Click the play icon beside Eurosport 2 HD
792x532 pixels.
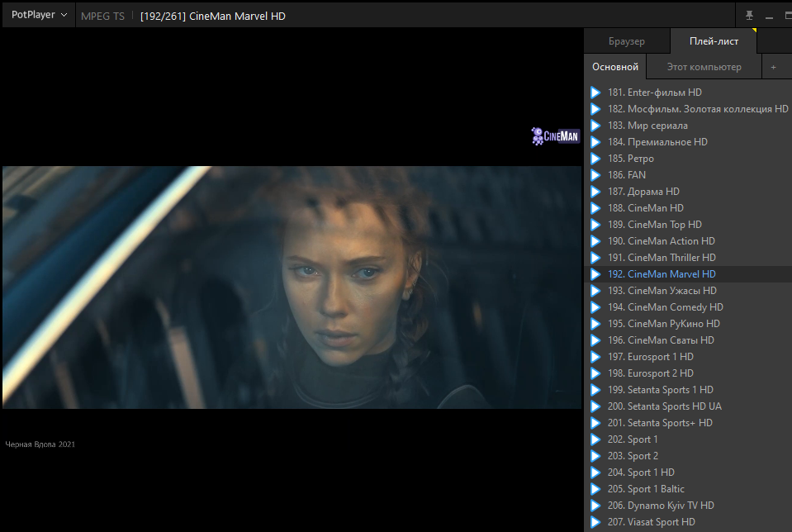(595, 373)
